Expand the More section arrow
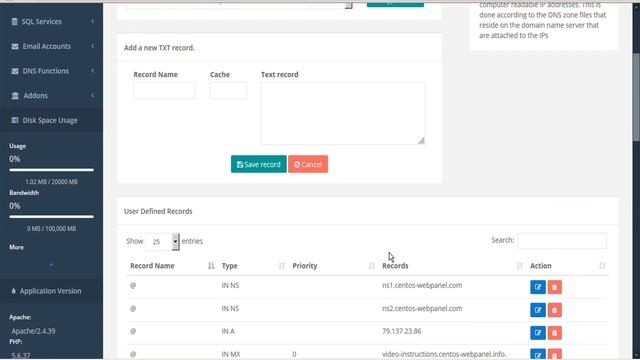The image size is (640, 360). [x=51, y=265]
